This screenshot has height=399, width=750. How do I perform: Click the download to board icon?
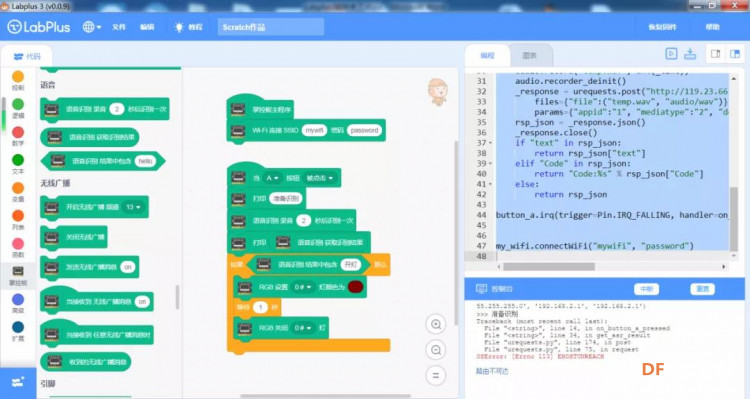pyautogui.click(x=690, y=54)
